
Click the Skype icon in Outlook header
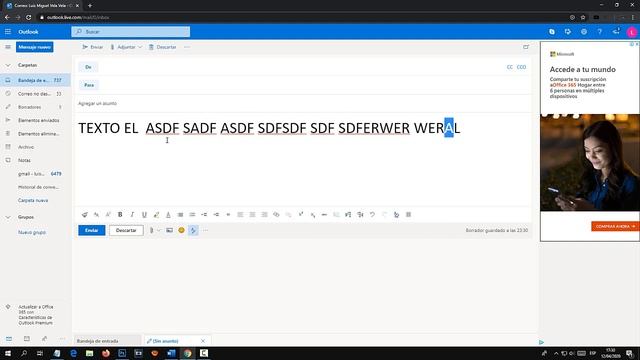pyautogui.click(x=552, y=31)
